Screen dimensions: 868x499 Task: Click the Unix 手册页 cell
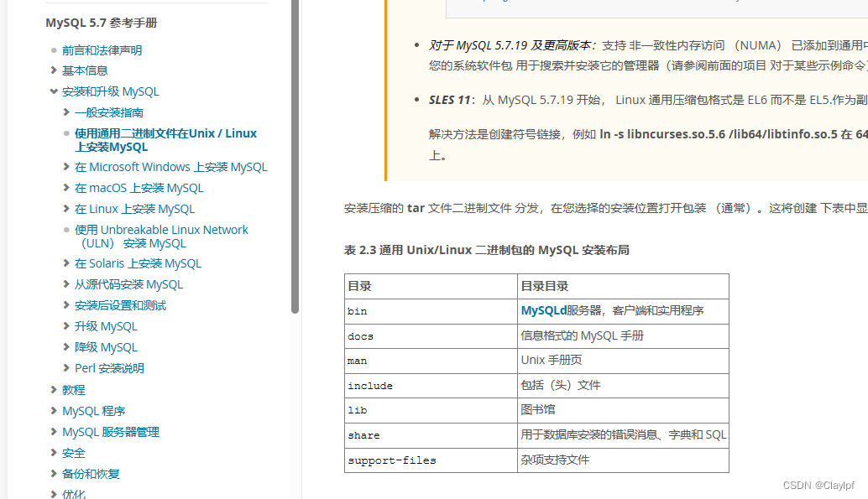[x=623, y=361]
